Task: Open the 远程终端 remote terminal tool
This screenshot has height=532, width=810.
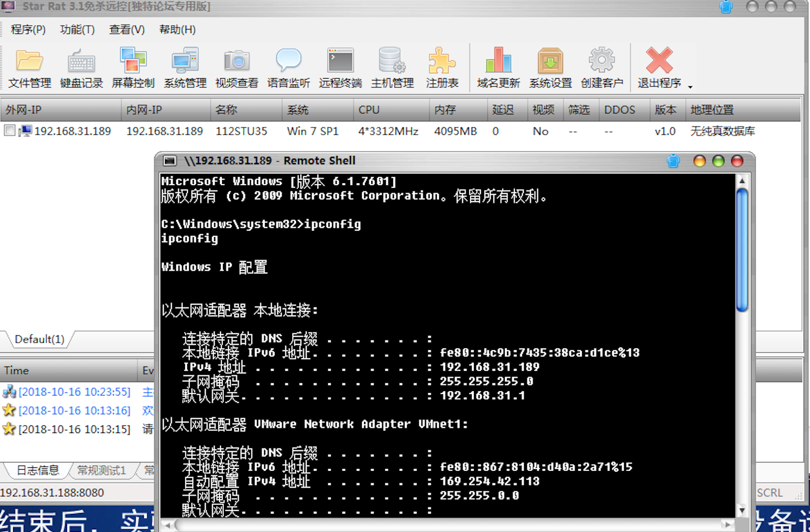Action: [340, 68]
